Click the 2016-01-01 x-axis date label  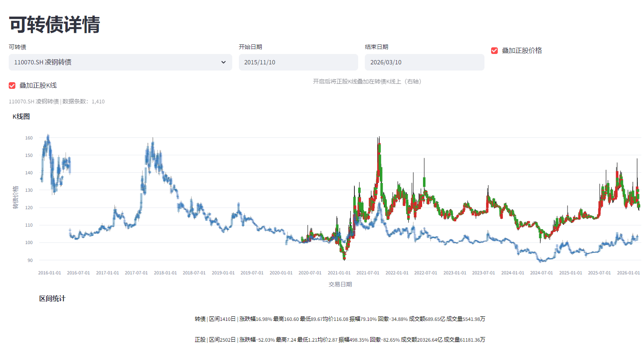[x=49, y=273]
